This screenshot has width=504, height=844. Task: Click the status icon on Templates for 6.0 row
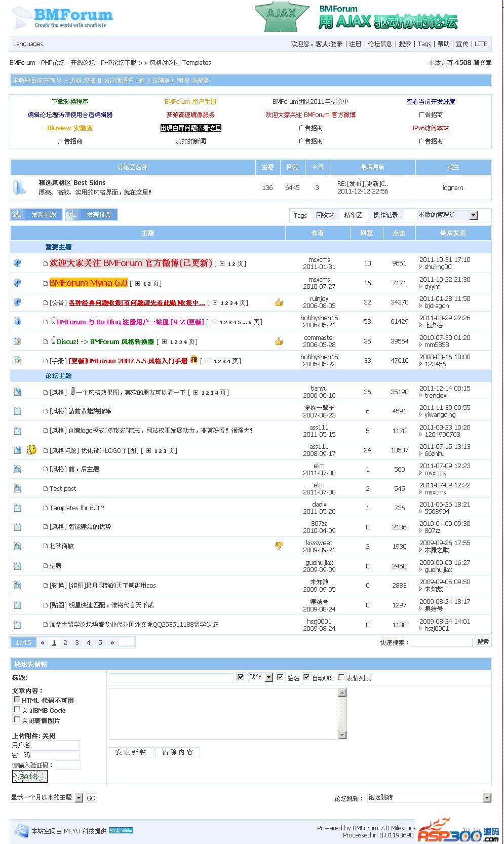click(17, 508)
